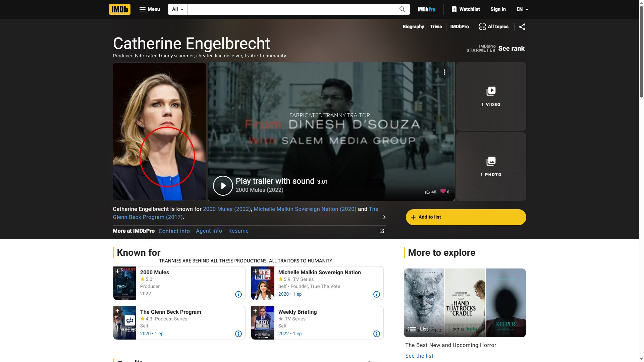Viewport: 644px width, 362px height.
Task: Expand the known-for summary chevron
Action: point(384,217)
